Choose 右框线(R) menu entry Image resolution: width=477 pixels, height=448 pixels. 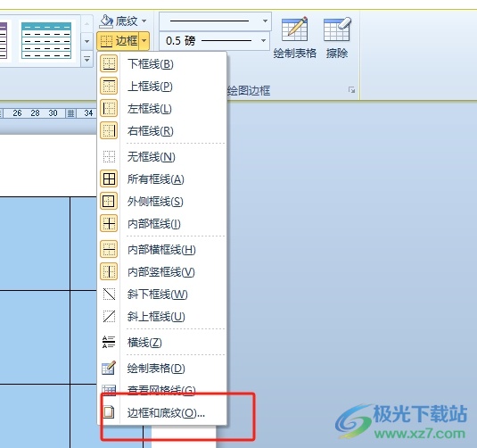[x=162, y=130]
